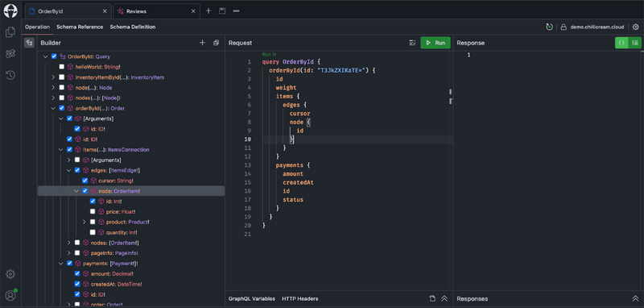644x308 pixels.
Task: Uncheck the cursor: String! checkbox
Action: pos(85,181)
